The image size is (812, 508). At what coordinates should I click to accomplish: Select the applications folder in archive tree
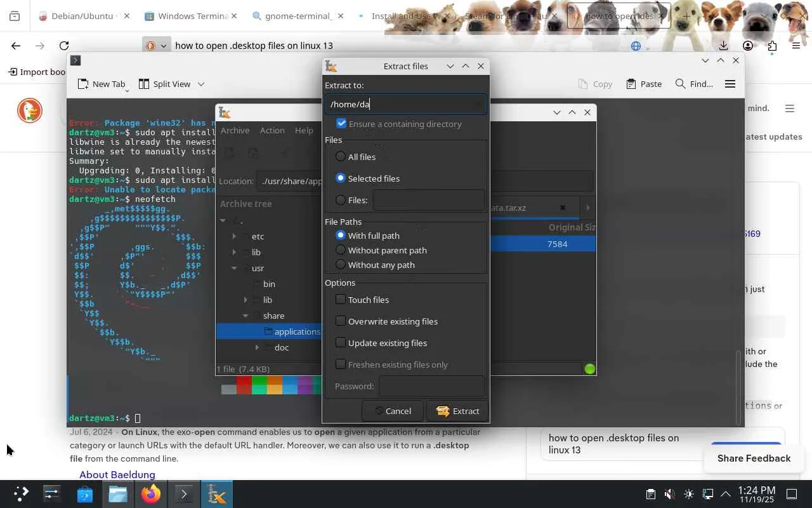[269, 331]
